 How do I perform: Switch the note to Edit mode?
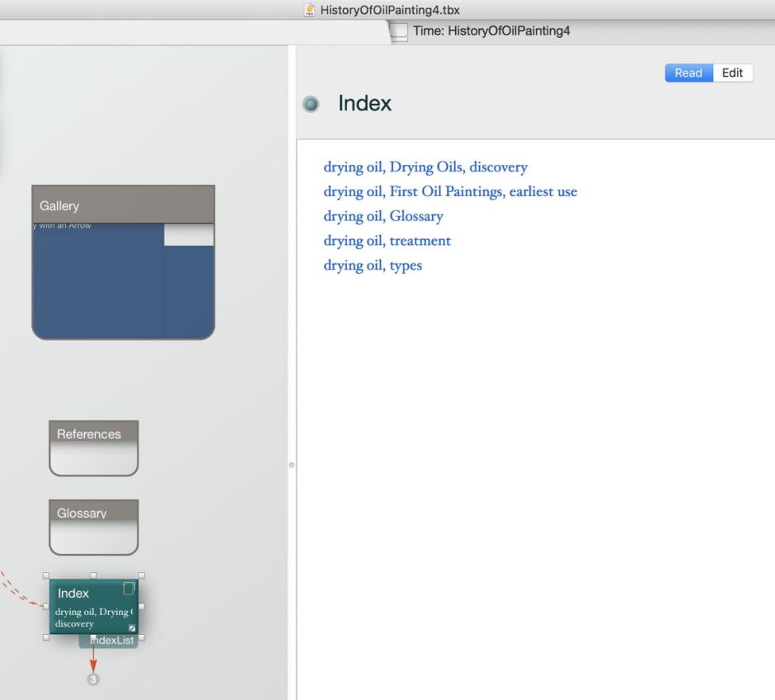[x=732, y=73]
